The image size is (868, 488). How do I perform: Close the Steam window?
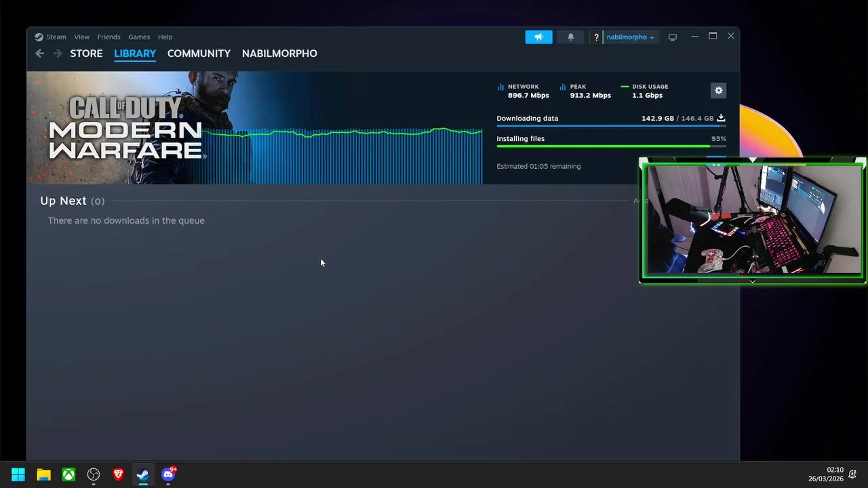pos(731,37)
